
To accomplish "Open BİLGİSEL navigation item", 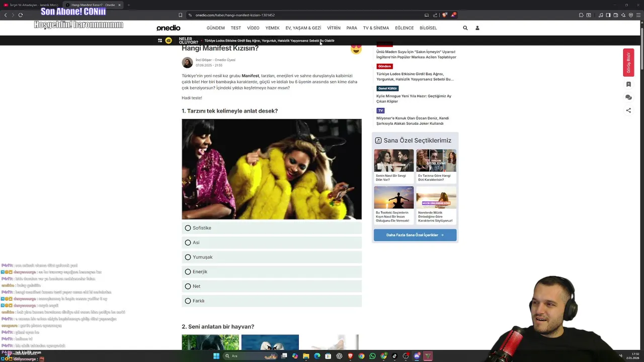I will (428, 28).
